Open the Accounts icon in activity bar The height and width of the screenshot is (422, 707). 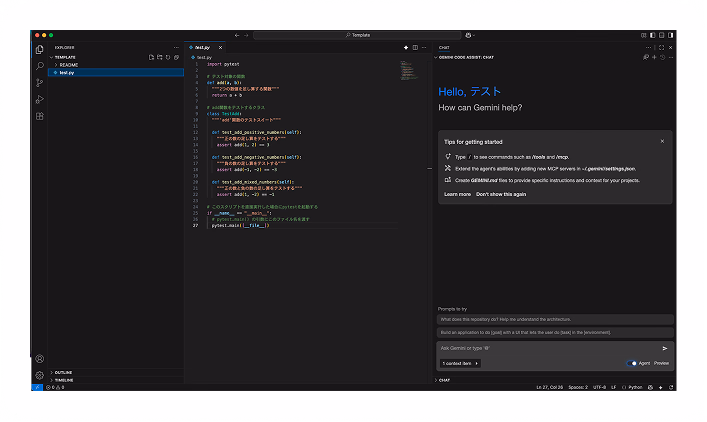click(x=40, y=358)
